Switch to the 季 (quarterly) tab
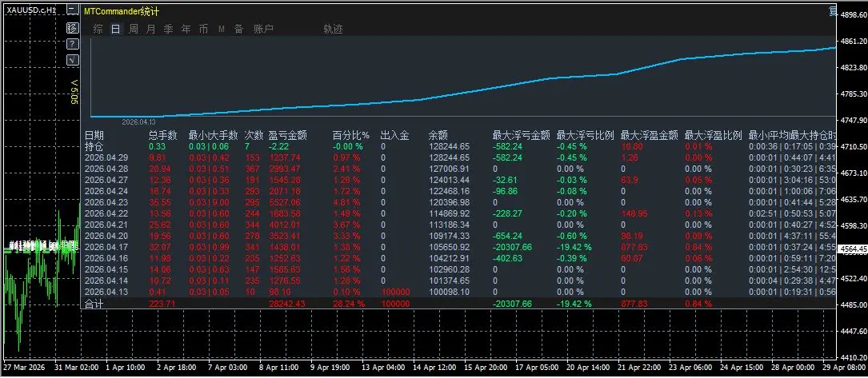Screen dimensions: 868x378 [x=169, y=30]
